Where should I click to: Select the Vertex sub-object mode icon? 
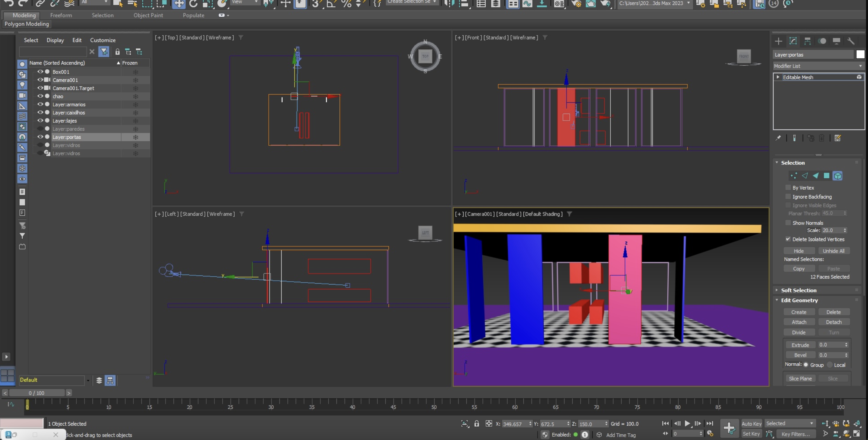[794, 176]
